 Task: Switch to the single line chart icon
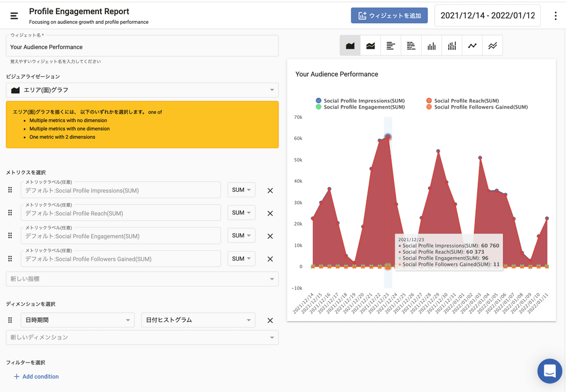(472, 46)
